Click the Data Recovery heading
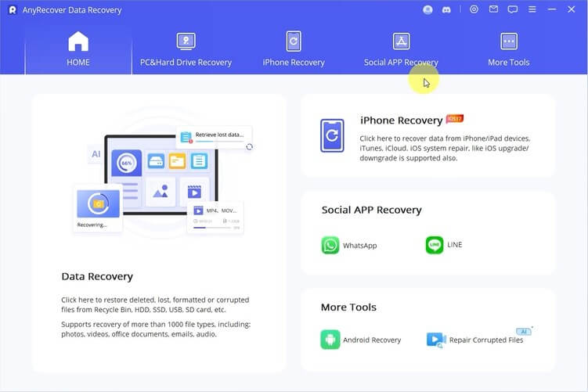 [97, 276]
